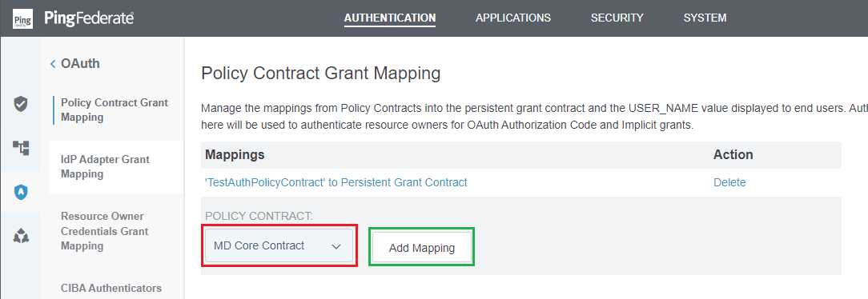Image resolution: width=868 pixels, height=299 pixels.
Task: Delete the TestAuthPolicyContract mapping
Action: [x=729, y=182]
